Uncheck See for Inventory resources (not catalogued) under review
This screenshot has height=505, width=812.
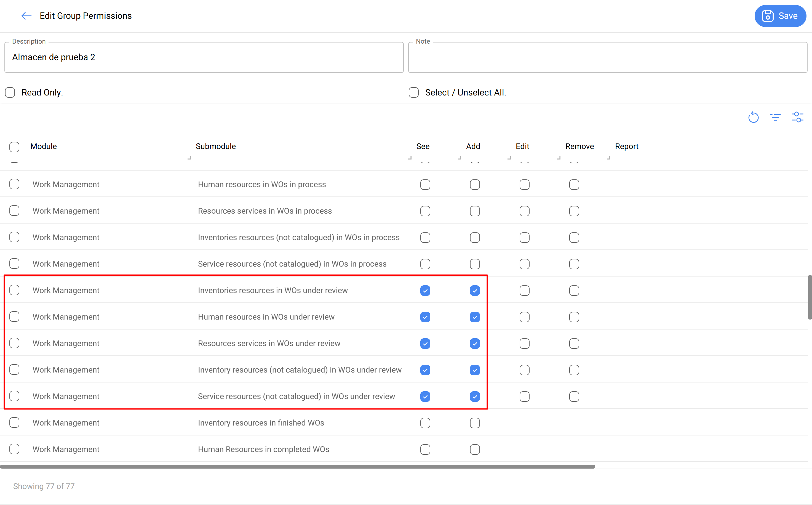pyautogui.click(x=425, y=370)
